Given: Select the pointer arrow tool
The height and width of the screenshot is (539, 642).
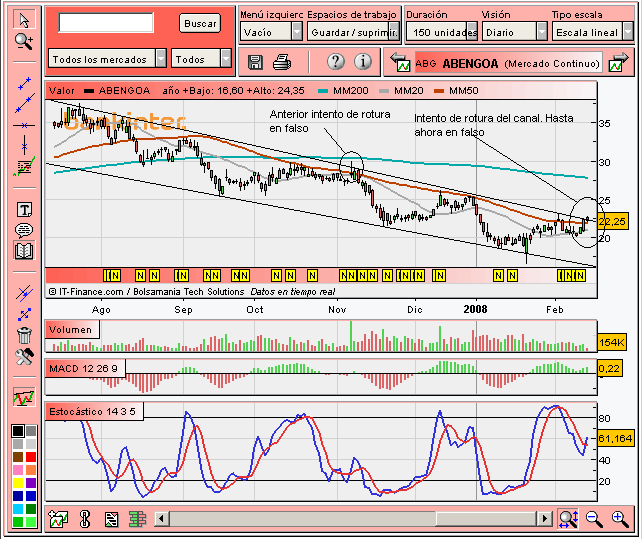Looking at the screenshot, I should tap(24, 20).
